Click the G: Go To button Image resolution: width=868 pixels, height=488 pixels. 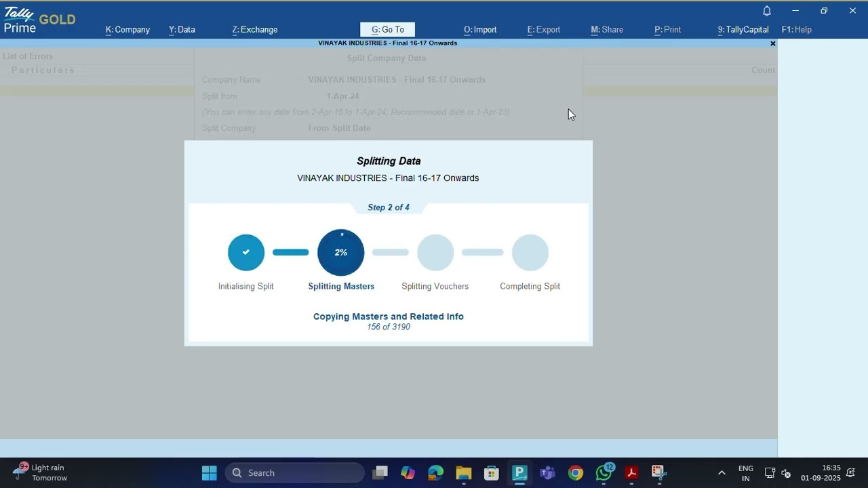(x=387, y=30)
